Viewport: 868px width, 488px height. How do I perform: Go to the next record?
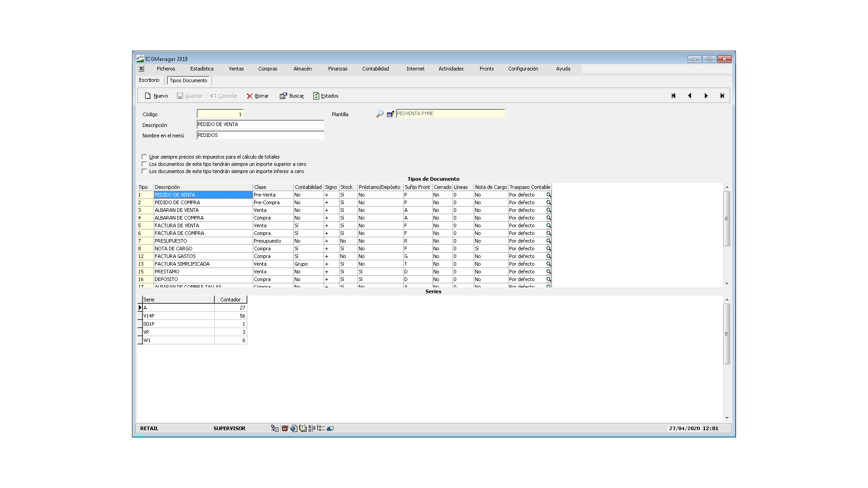(x=706, y=96)
